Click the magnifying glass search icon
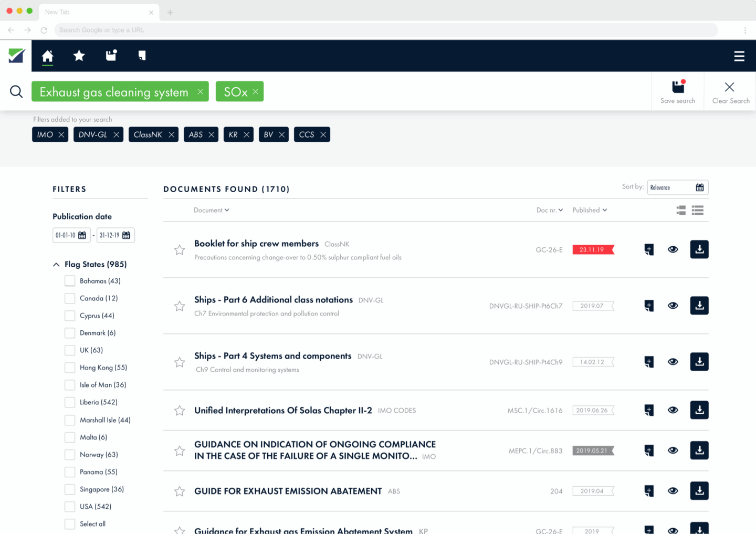 pyautogui.click(x=16, y=92)
